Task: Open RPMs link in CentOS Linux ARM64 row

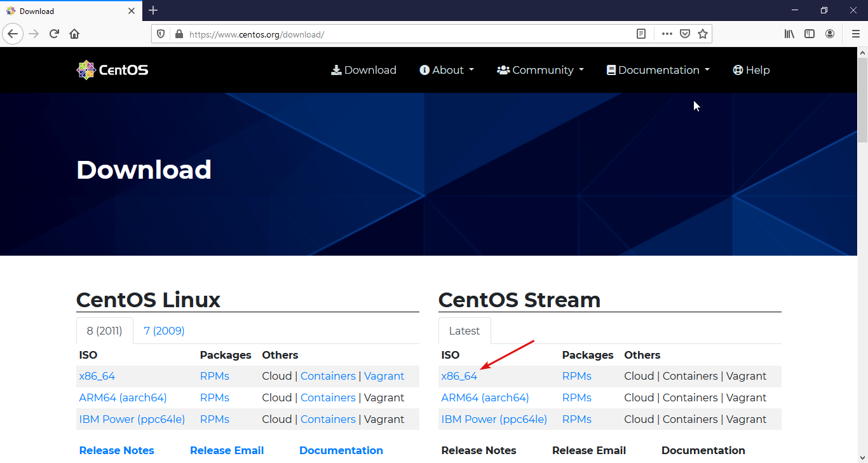Action: pos(215,397)
